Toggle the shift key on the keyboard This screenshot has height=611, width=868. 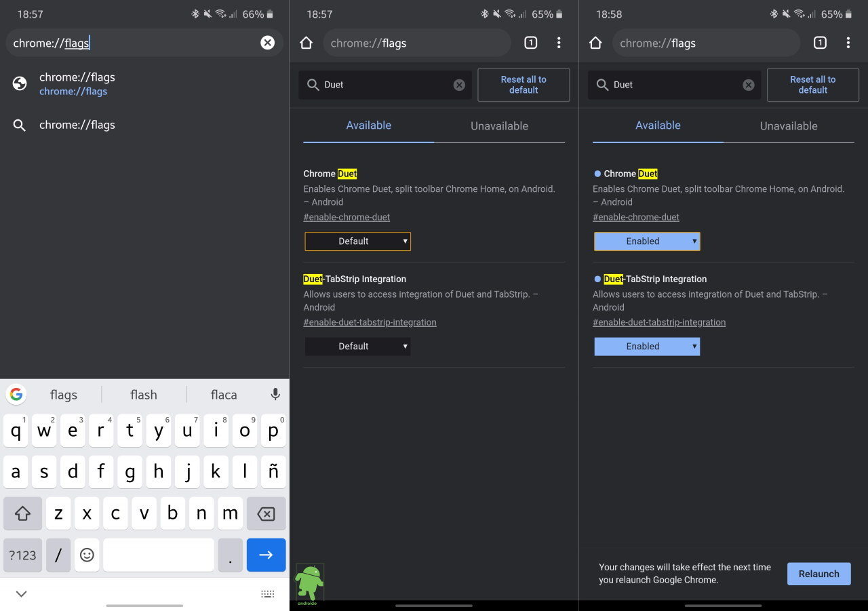click(x=22, y=514)
